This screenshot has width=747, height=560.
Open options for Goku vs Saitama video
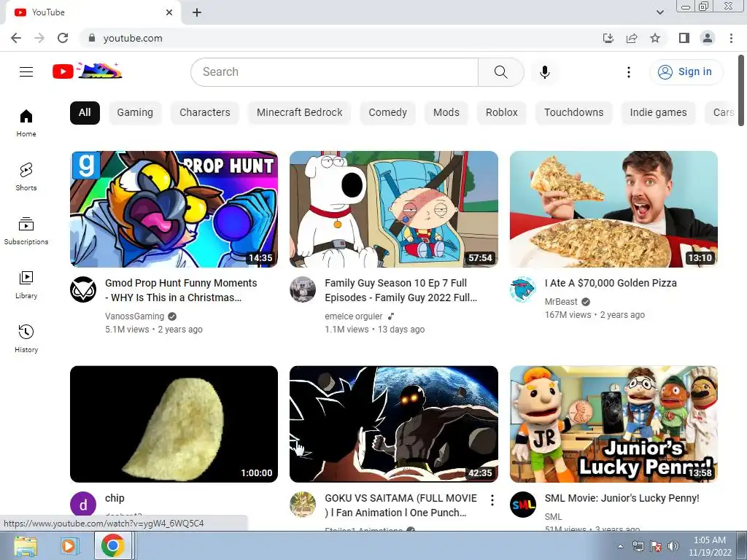coord(492,499)
